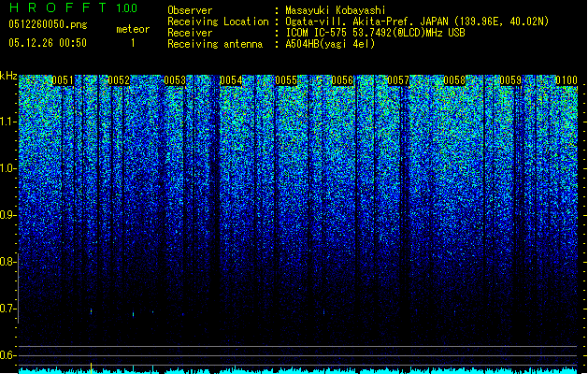Click the meteor count 1
Screen dimensions: 588x374
click(133, 43)
